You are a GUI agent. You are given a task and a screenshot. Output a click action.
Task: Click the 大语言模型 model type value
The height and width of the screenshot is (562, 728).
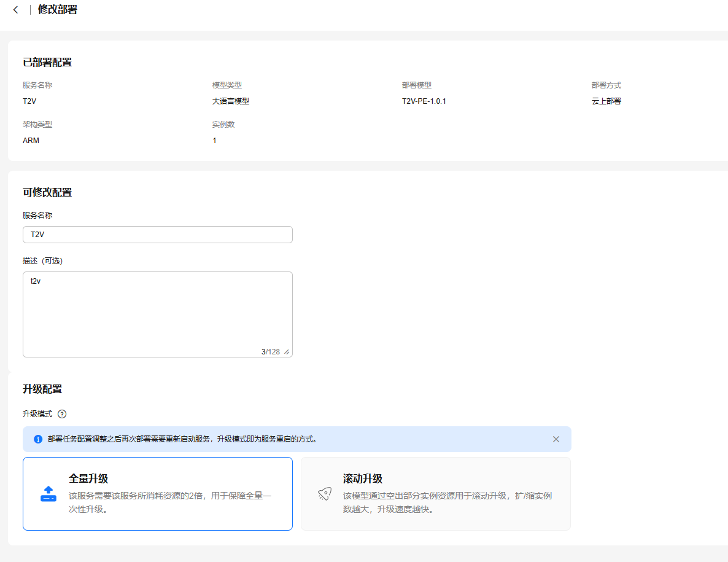click(231, 101)
